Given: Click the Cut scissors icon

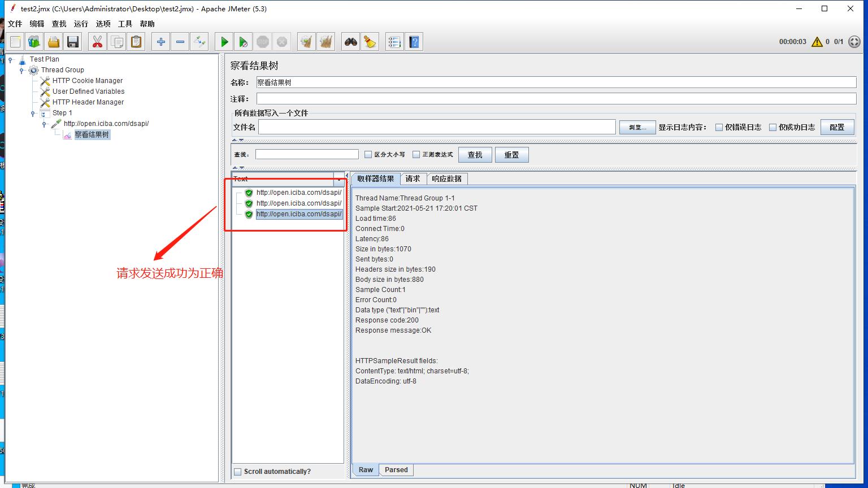Looking at the screenshot, I should 98,42.
